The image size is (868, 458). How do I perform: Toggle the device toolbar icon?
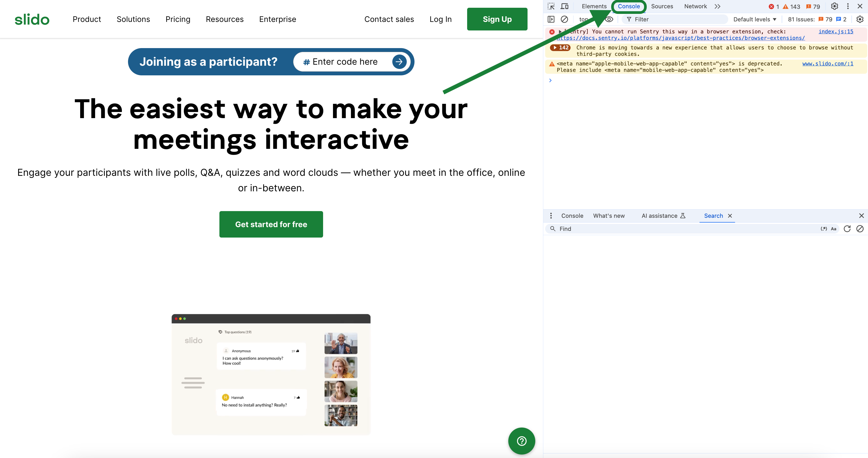[x=564, y=6]
